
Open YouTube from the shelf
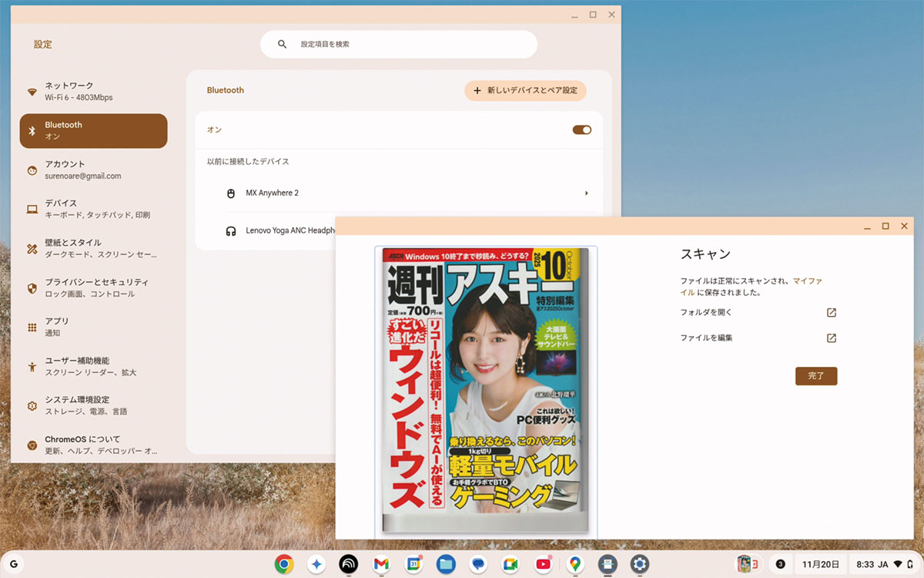[x=543, y=564]
